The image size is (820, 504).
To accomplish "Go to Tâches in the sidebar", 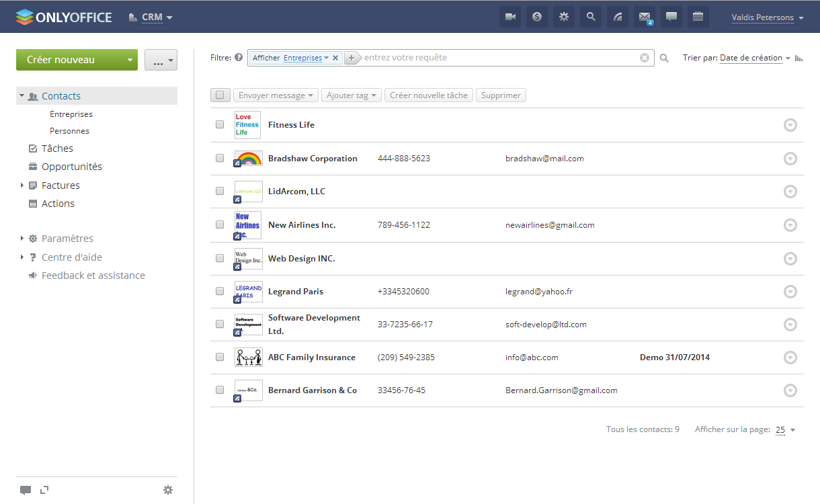I will pyautogui.click(x=57, y=149).
